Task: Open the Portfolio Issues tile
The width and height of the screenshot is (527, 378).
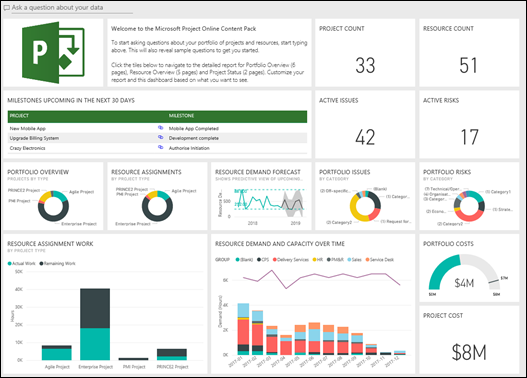Action: (x=365, y=196)
